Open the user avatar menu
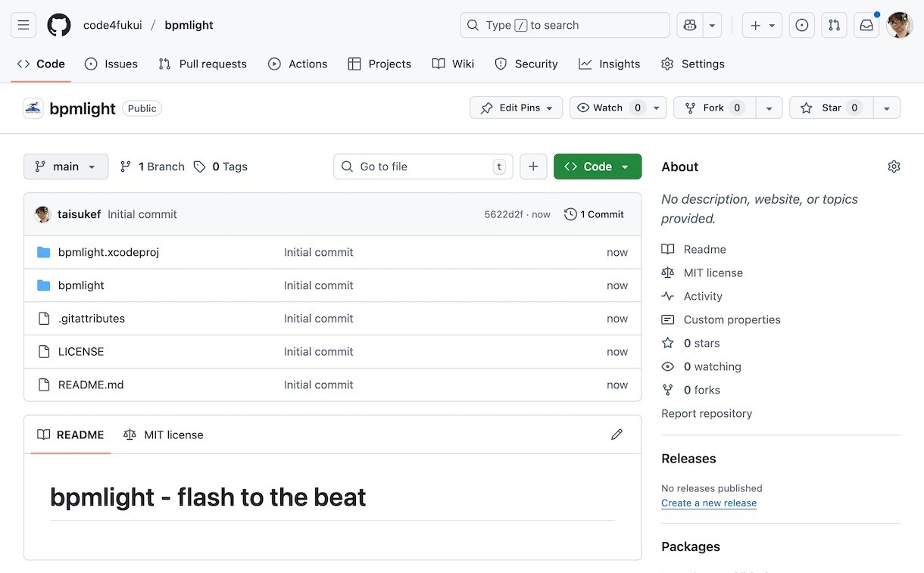Image resolution: width=924 pixels, height=573 pixels. point(900,25)
